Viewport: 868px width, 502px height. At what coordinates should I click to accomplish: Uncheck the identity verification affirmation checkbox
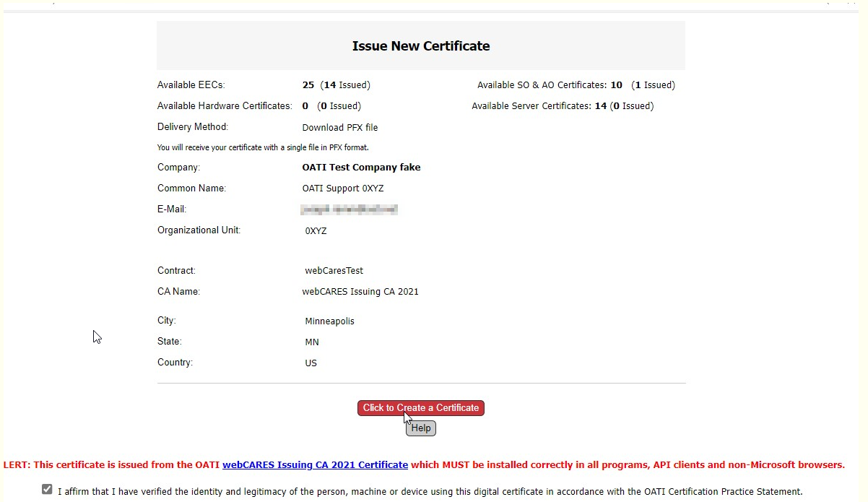coord(47,490)
